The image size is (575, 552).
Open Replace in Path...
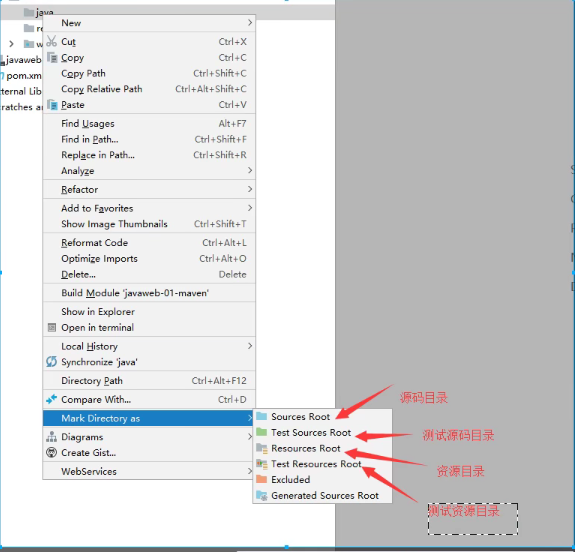(x=149, y=155)
